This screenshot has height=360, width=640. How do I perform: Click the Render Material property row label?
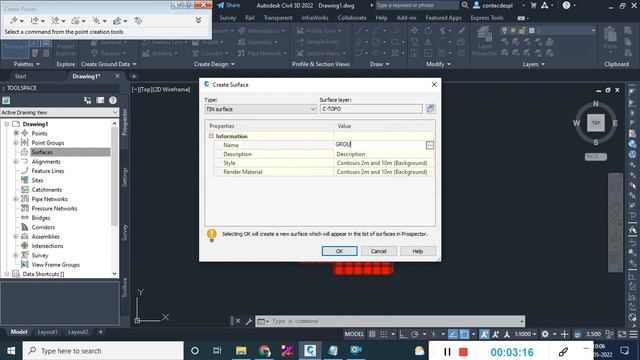coord(242,172)
